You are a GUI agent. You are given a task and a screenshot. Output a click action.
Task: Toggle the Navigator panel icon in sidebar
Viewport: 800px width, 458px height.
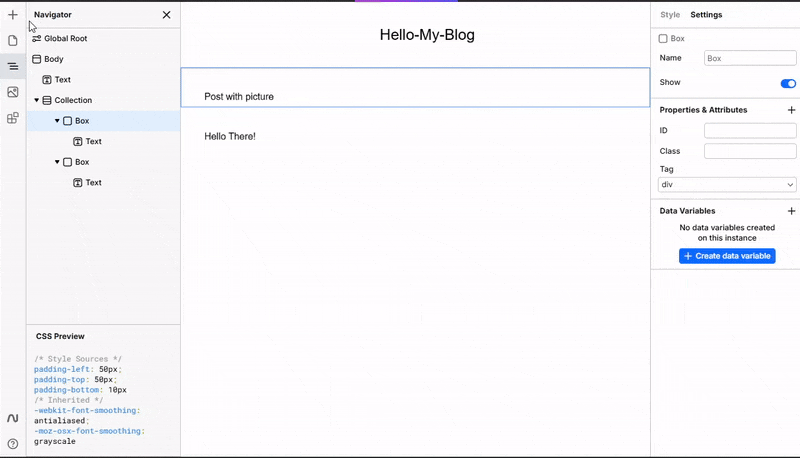(13, 66)
